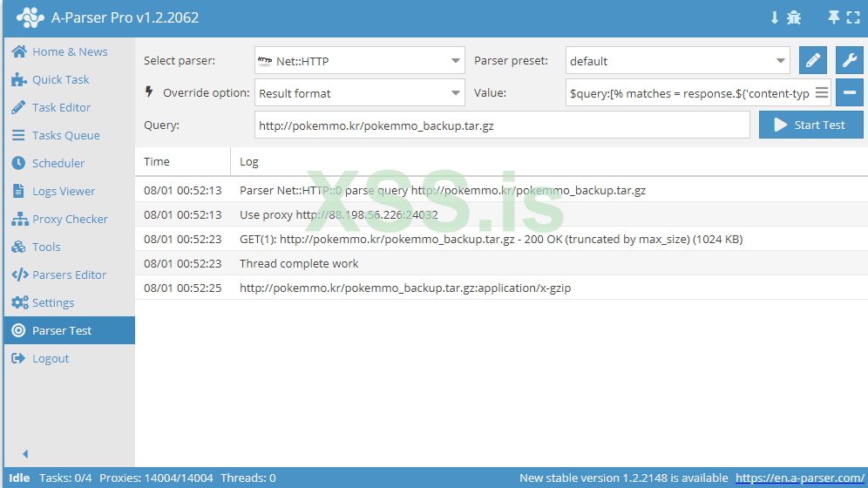This screenshot has width=868, height=488.
Task: Click the lightning bolt override icon
Action: point(149,91)
